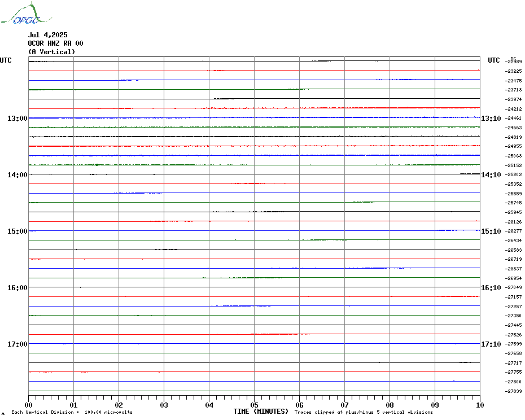
Task: Click the 14:10 end-time label
Action: [491, 175]
